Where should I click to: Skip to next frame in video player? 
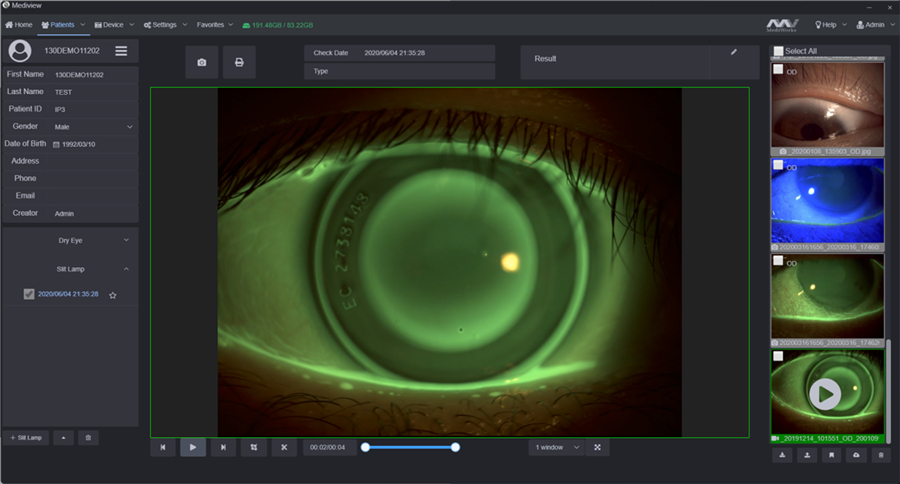[223, 447]
